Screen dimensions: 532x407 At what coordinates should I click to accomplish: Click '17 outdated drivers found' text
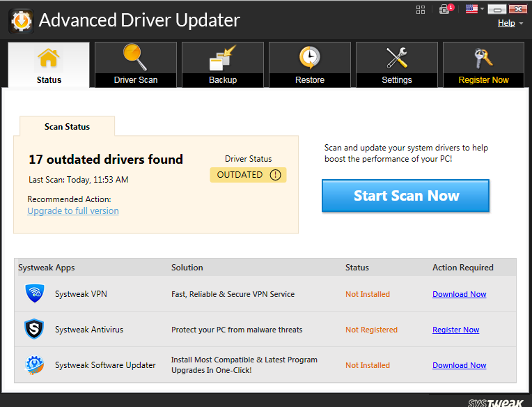click(106, 159)
